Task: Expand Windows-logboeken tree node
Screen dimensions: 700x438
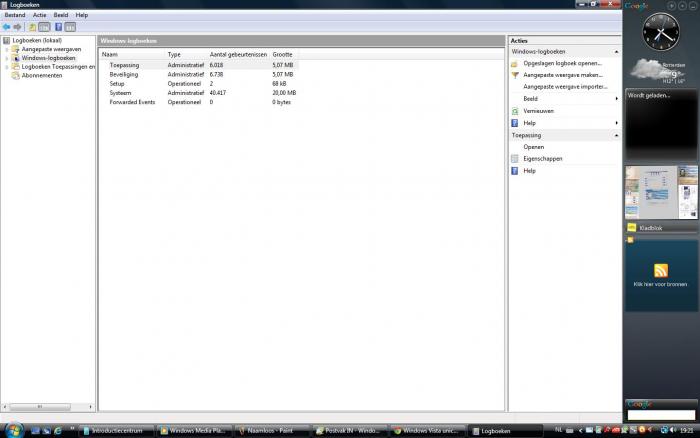Action: click(7, 58)
